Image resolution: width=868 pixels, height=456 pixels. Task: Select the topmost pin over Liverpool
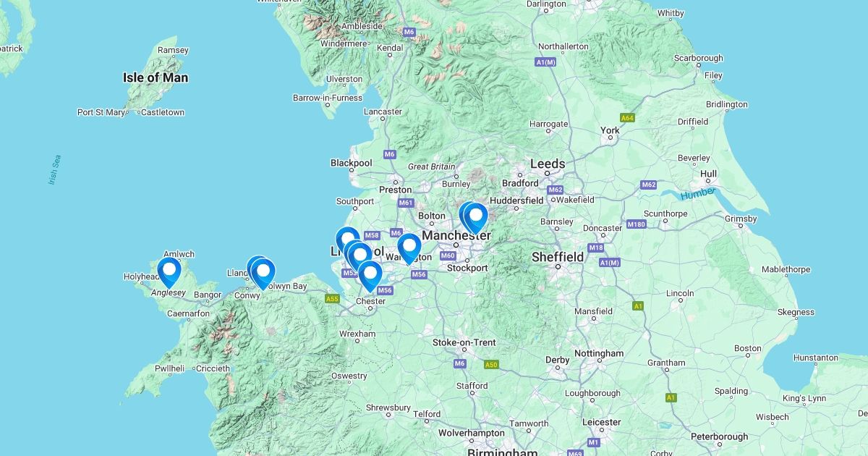point(348,242)
